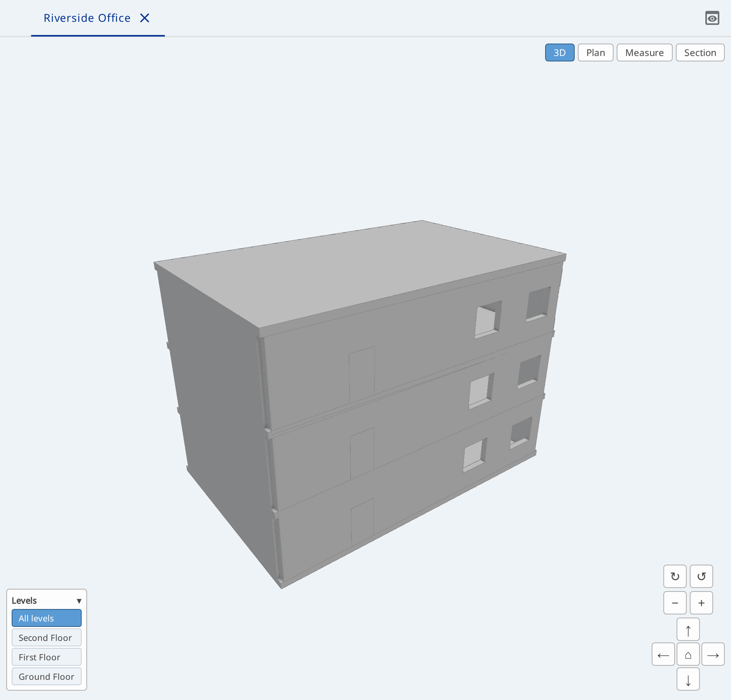Image resolution: width=731 pixels, height=700 pixels.
Task: Reset view with the home icon
Action: (x=688, y=654)
